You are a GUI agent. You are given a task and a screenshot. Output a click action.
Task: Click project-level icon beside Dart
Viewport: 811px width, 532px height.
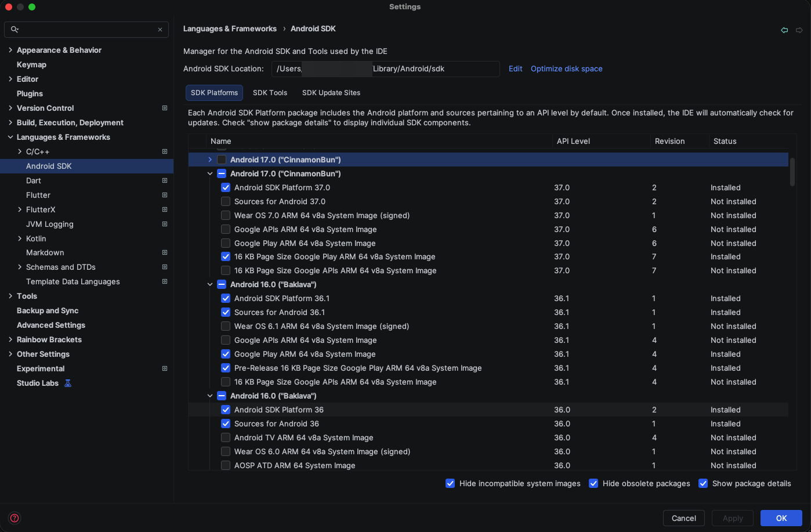coord(165,180)
